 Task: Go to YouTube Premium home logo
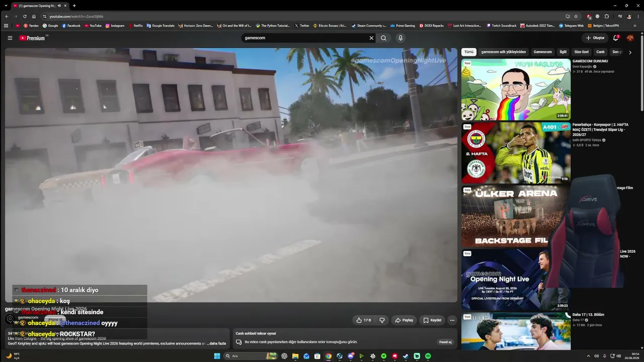pyautogui.click(x=33, y=38)
